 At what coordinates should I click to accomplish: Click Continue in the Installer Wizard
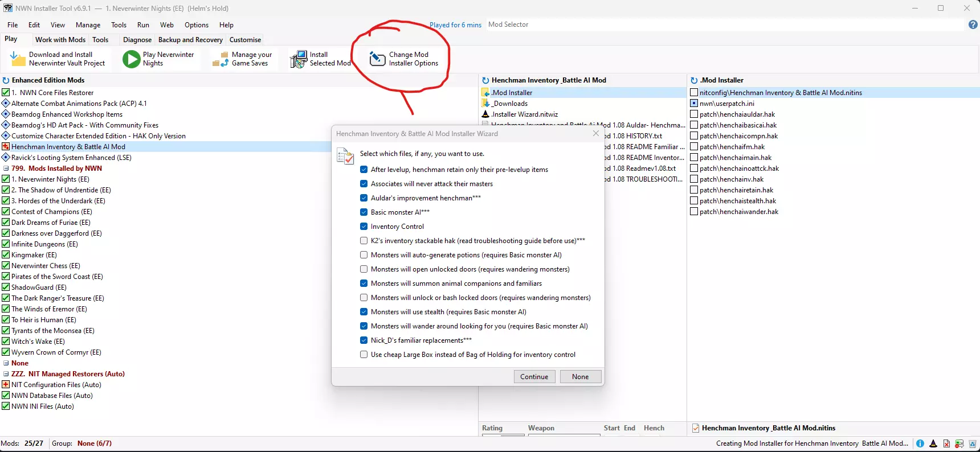(534, 377)
